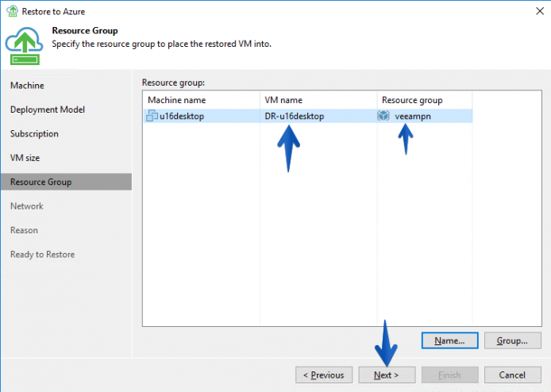Click the veeampn resource group cube icon
The image size is (551, 392).
tap(383, 116)
